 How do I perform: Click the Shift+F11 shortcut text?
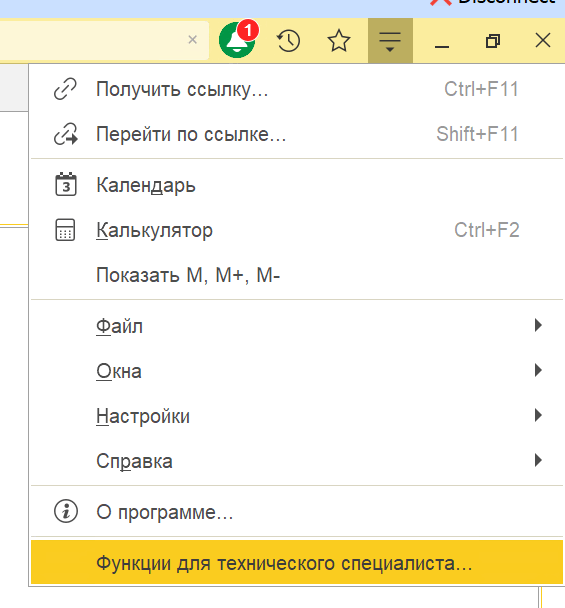[x=477, y=134]
